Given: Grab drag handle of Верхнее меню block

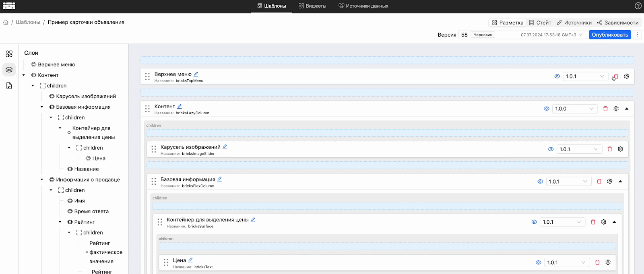Looking at the screenshot, I should (x=147, y=76).
